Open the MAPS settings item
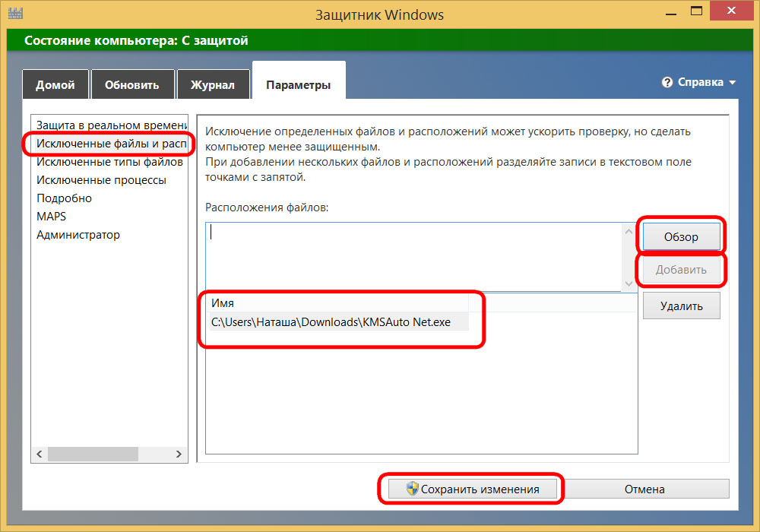This screenshot has height=532, width=760. (51, 217)
